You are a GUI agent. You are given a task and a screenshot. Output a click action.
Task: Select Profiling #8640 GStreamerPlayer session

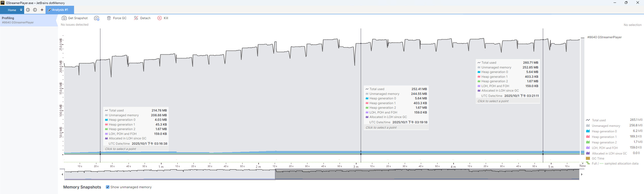18,20
